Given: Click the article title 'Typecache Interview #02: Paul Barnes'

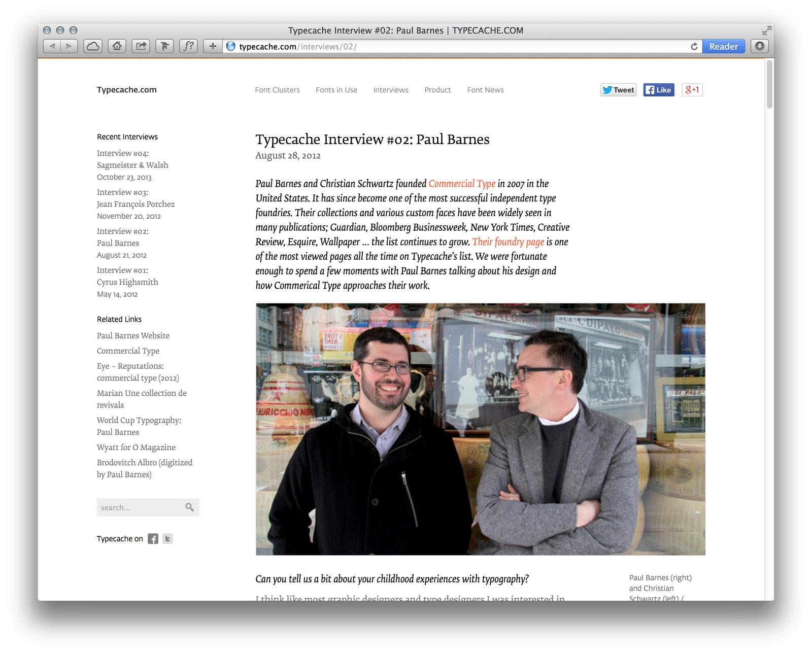Looking at the screenshot, I should pos(373,140).
